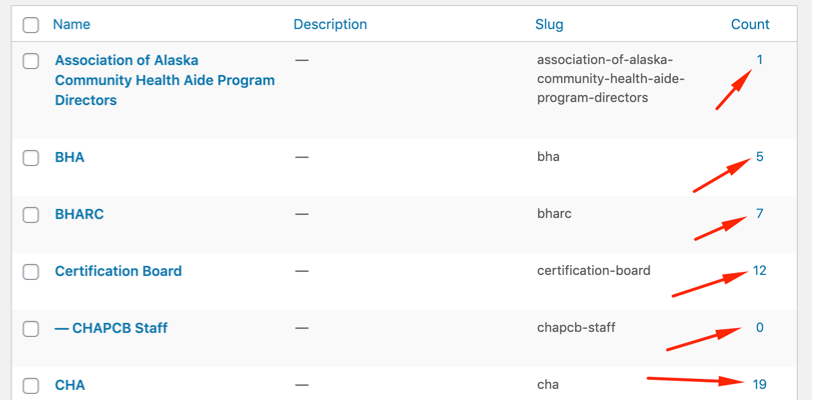Viewport: 813px width, 400px height.
Task: Enable the CHAPCB Staff row checkbox
Action: 30,328
